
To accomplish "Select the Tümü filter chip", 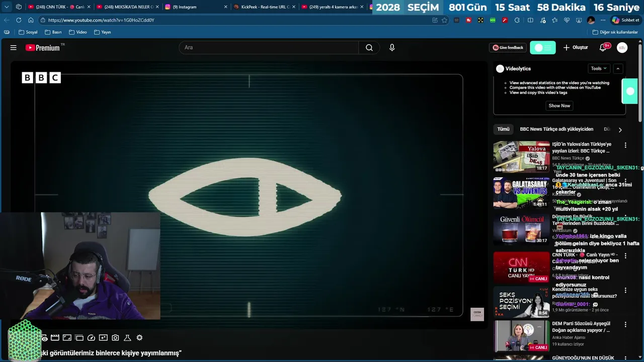I will (x=504, y=129).
